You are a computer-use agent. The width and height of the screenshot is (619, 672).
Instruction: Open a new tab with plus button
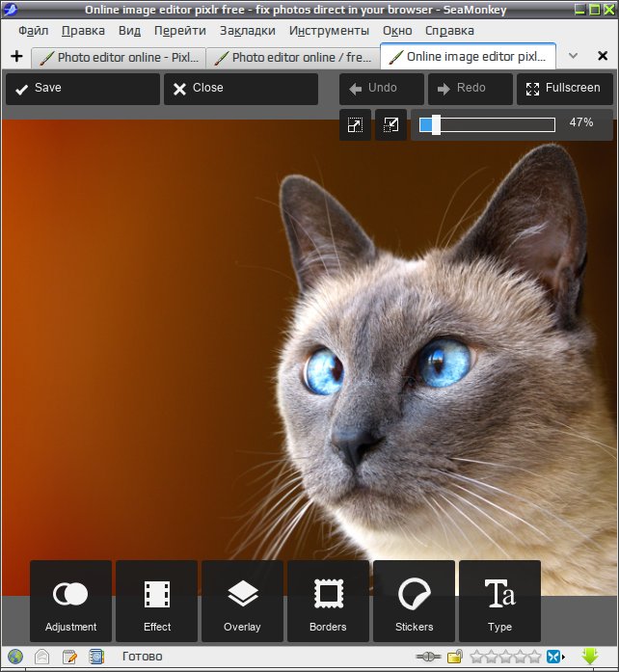[x=16, y=56]
